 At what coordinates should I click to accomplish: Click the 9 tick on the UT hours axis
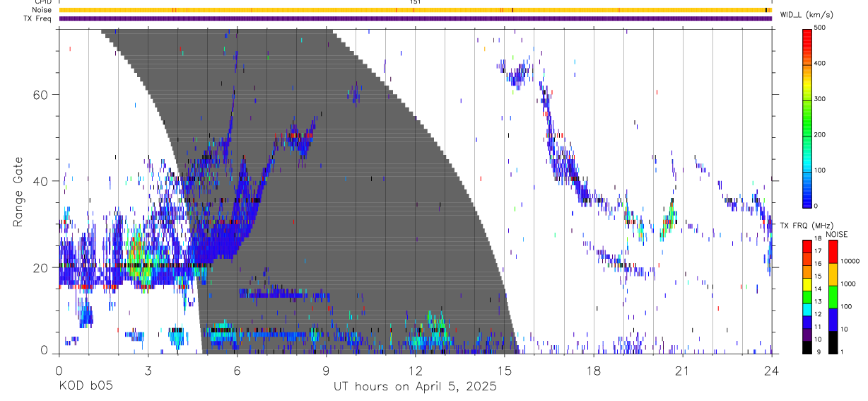tap(326, 371)
